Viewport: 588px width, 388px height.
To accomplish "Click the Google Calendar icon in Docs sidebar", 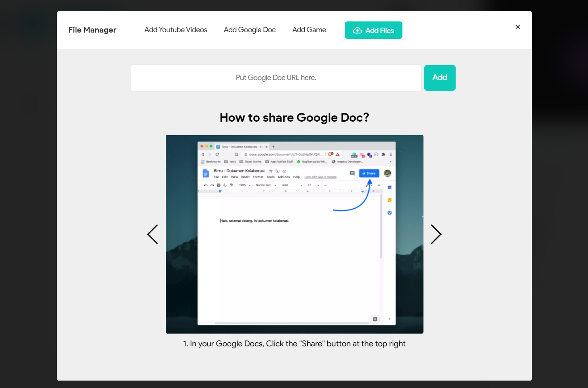I will pyautogui.click(x=389, y=188).
